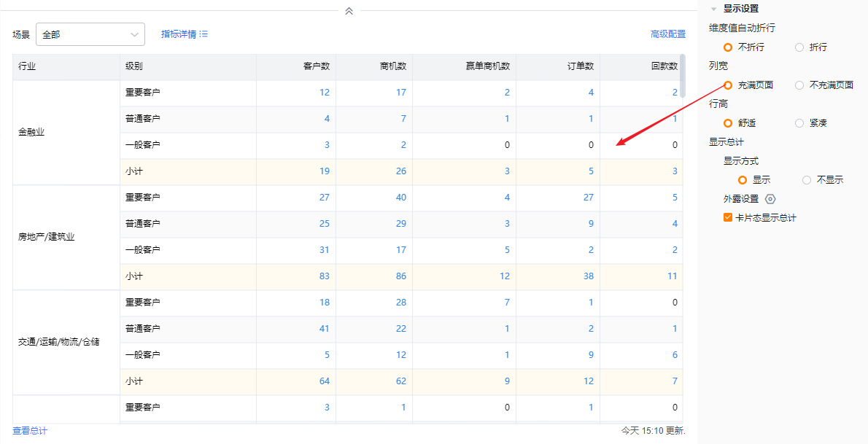Choose 不充满页面 column width
Viewport: 868px width, 444px height.
pos(799,85)
